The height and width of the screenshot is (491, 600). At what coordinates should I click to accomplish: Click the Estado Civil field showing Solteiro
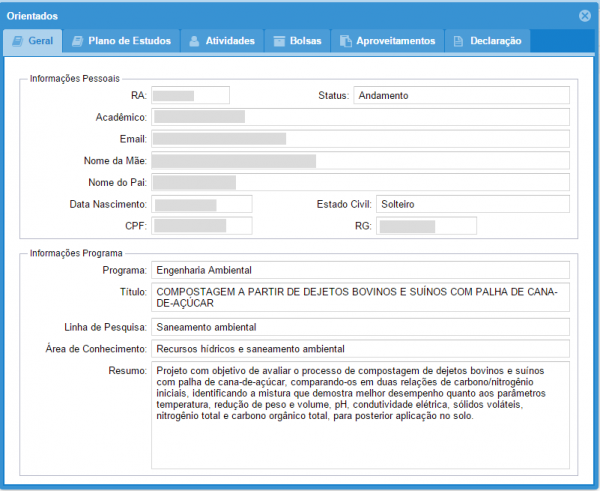coord(472,204)
